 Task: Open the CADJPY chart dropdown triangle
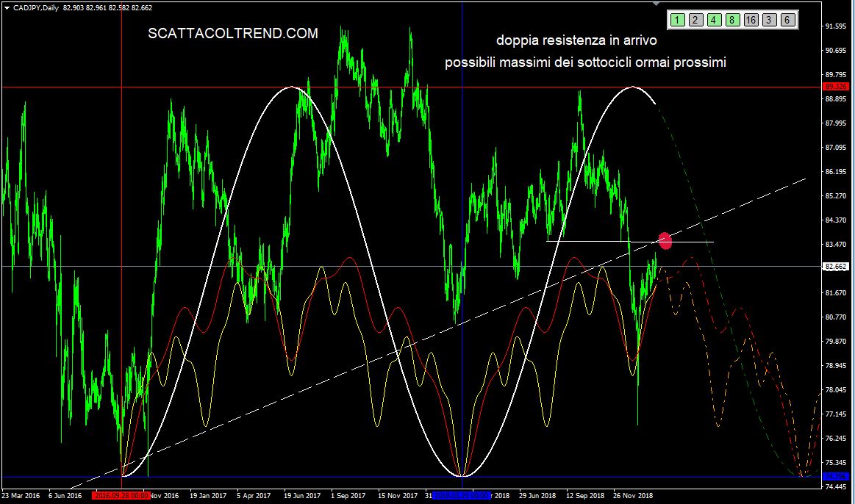pyautogui.click(x=7, y=7)
